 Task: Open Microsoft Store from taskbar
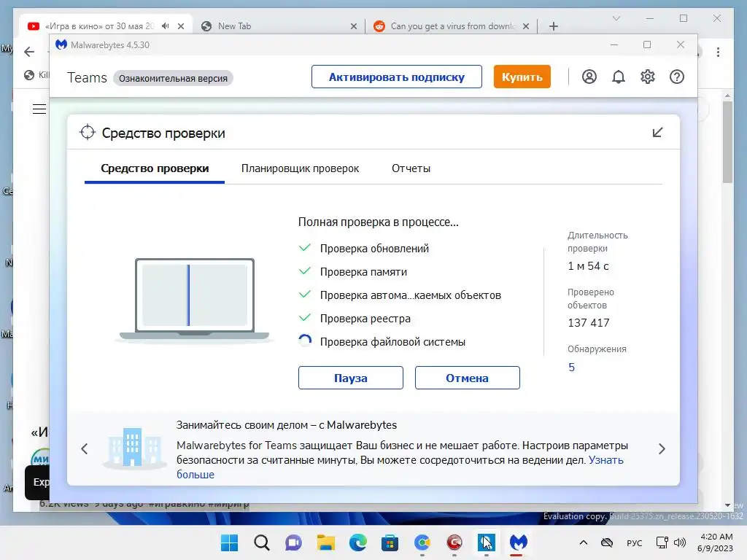pyautogui.click(x=390, y=542)
